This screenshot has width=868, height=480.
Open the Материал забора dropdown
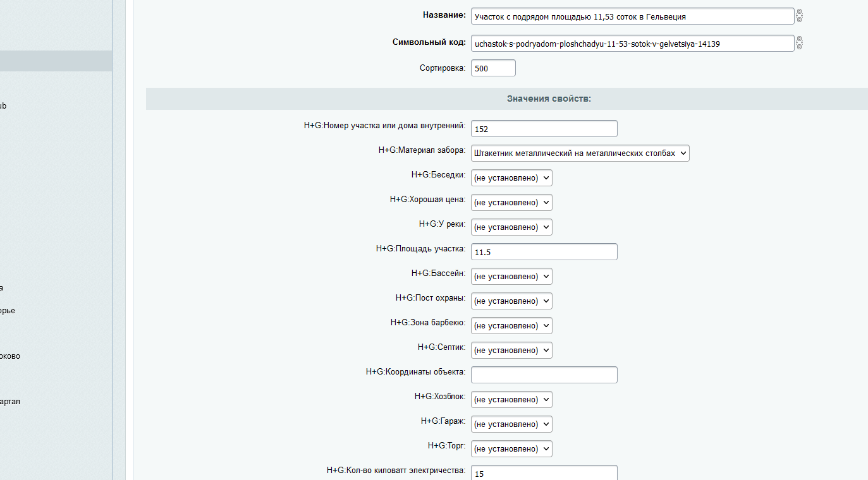pyautogui.click(x=580, y=153)
